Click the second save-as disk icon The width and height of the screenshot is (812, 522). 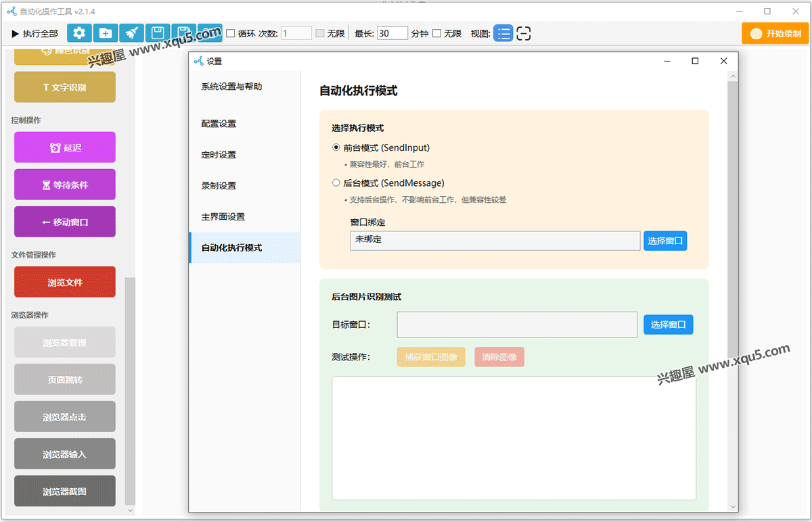tap(183, 33)
